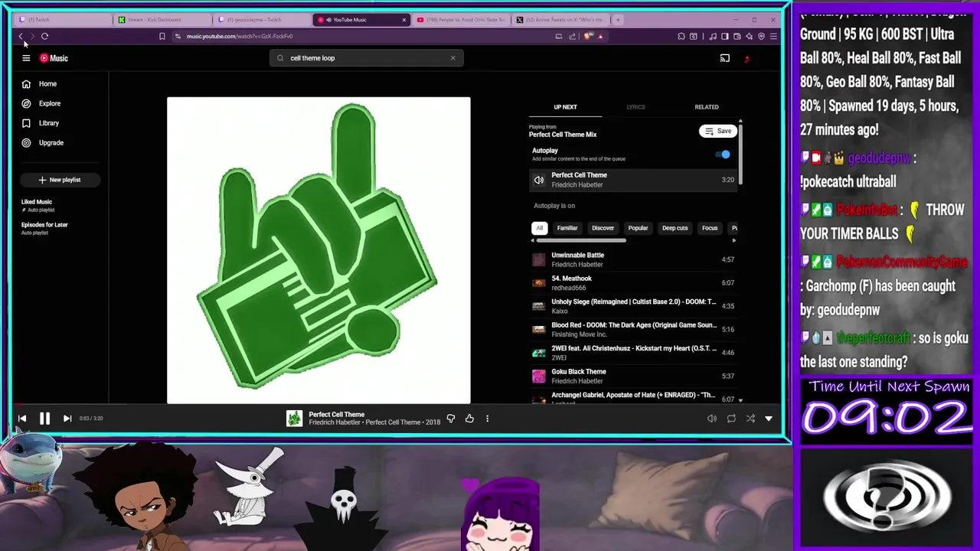Viewport: 980px width, 551px height.
Task: Go back with the browser arrow
Action: coord(21,36)
